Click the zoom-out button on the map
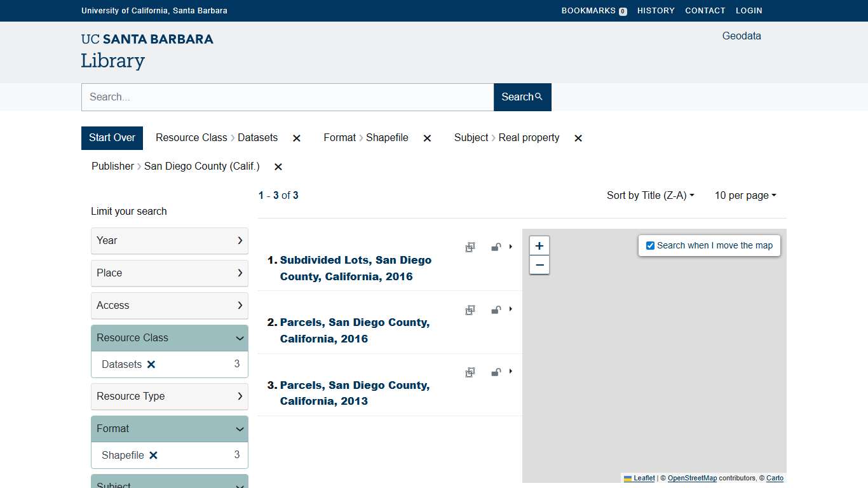 tap(539, 265)
